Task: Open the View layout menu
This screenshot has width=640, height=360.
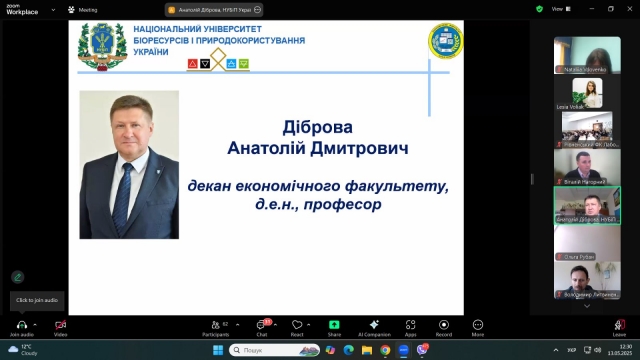Action: (561, 9)
